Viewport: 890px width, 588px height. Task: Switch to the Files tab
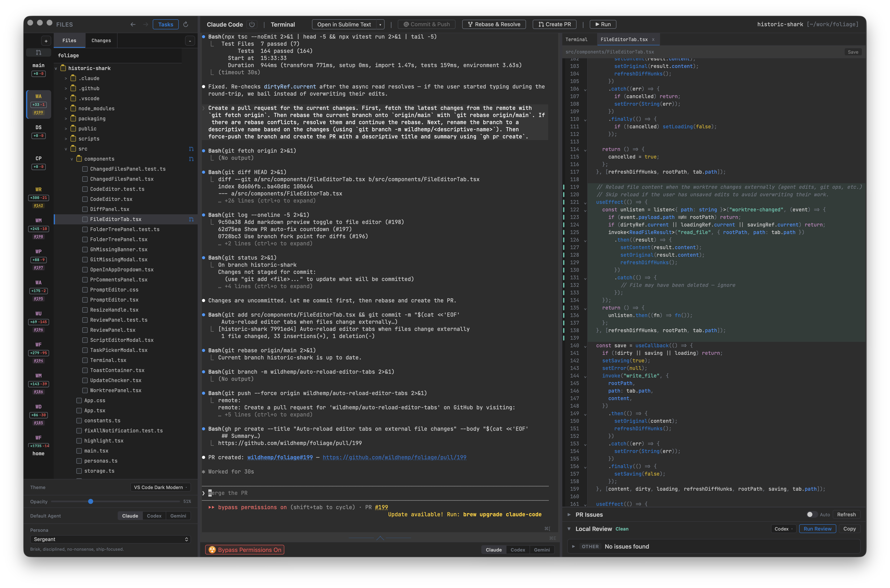pos(69,40)
